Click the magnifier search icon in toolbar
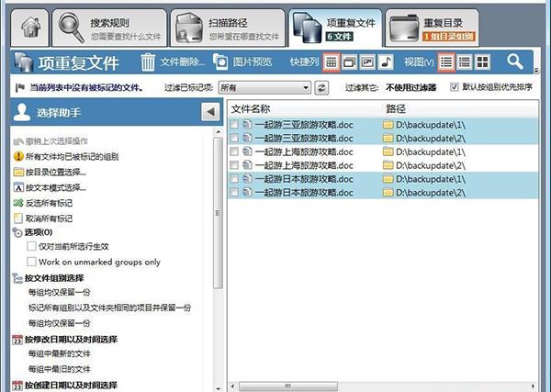 [x=515, y=62]
